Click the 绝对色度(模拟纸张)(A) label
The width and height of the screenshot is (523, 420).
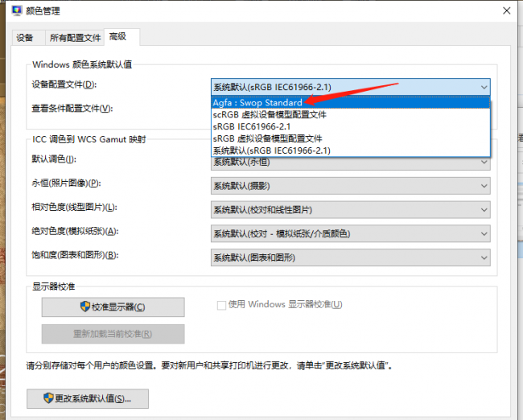[x=75, y=231]
